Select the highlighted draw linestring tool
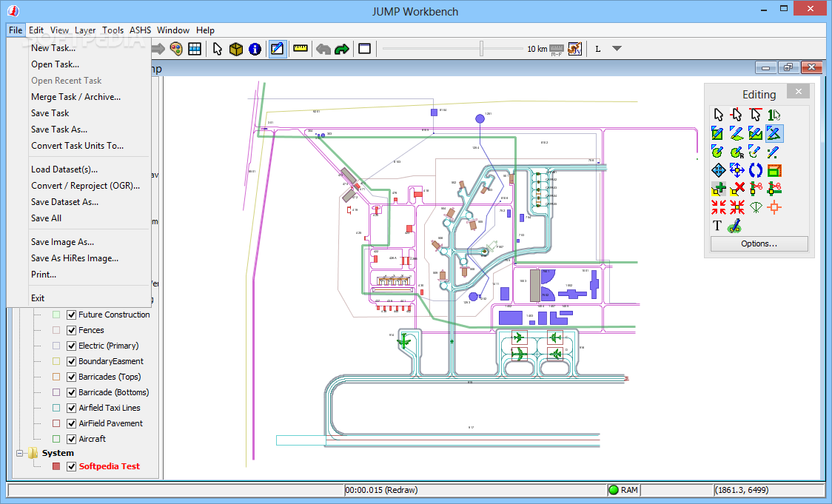The image size is (832, 504). pyautogui.click(x=774, y=133)
